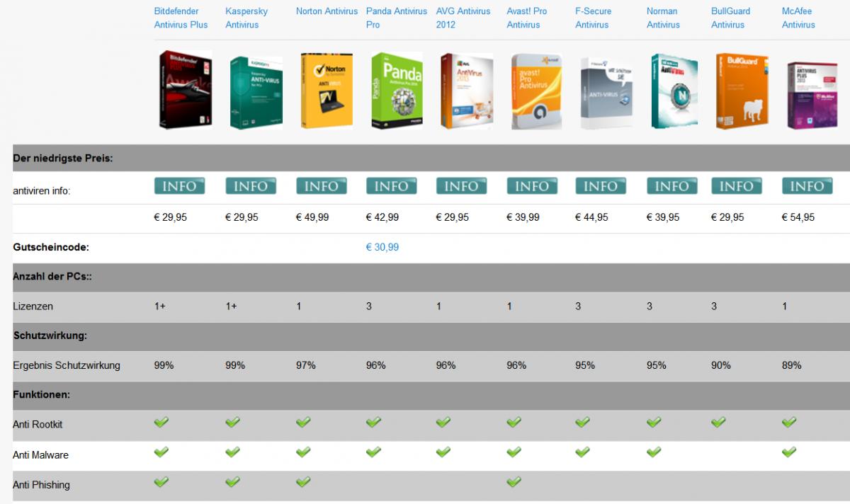850x504 pixels.
Task: Click the Anti Malware checkmark for Kaspersky
Action: click(232, 452)
